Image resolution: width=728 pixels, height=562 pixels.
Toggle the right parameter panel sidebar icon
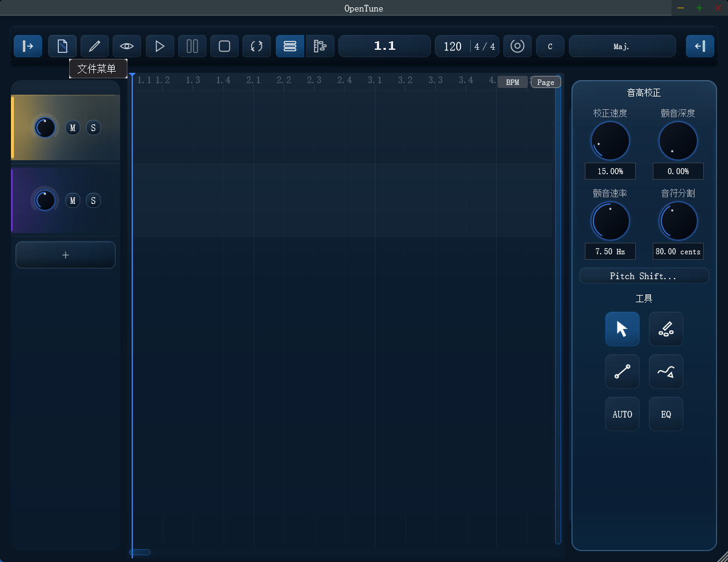700,46
